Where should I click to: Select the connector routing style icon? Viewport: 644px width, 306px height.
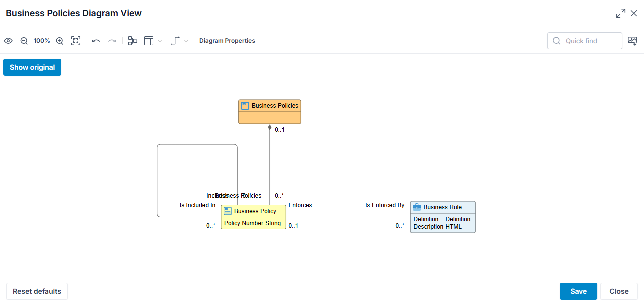[175, 41]
